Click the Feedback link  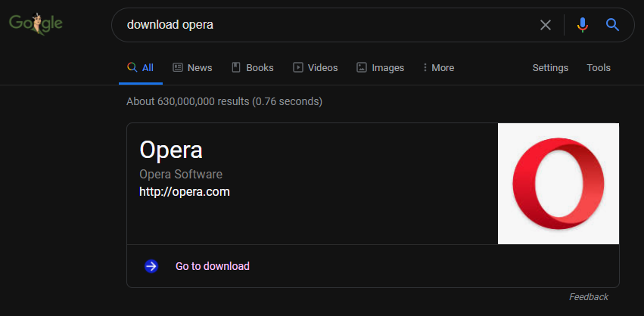(x=589, y=297)
